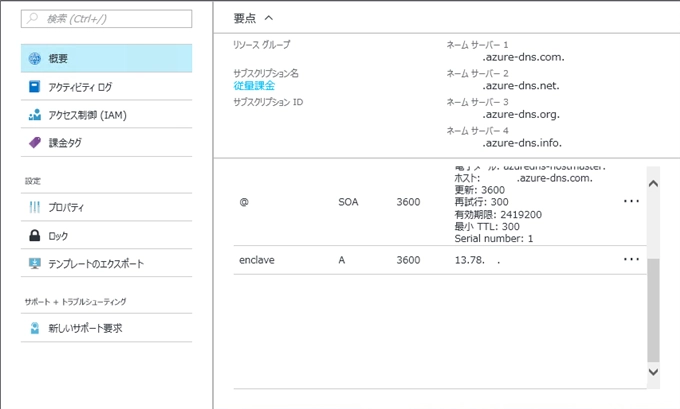Viewport: 680px width, 409px height.
Task: Open プロパティ settings
Action: (106, 207)
